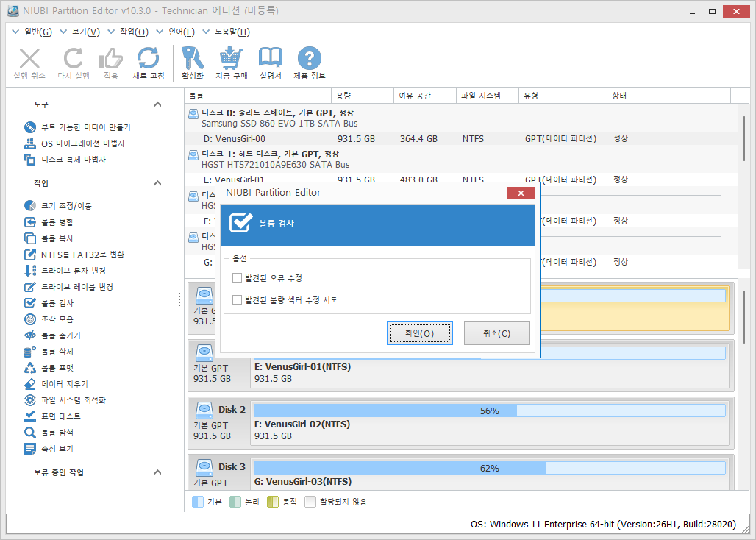Collapse the 작업 section
Image resolution: width=756 pixels, height=540 pixels.
click(157, 183)
